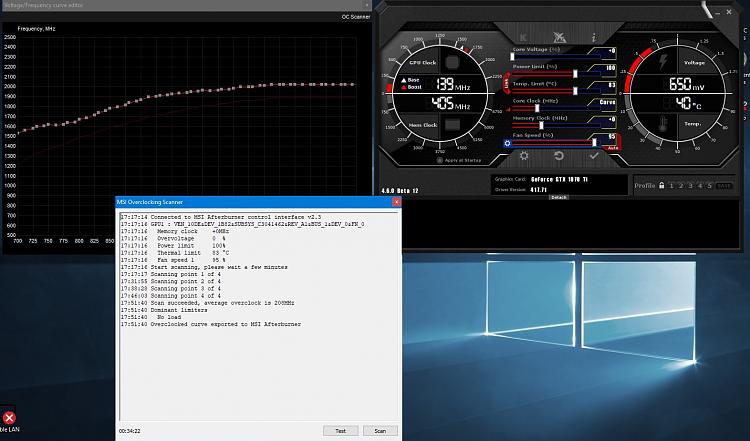Click the Fan Speed value field showing 95
750x441 pixels.
tap(606, 137)
